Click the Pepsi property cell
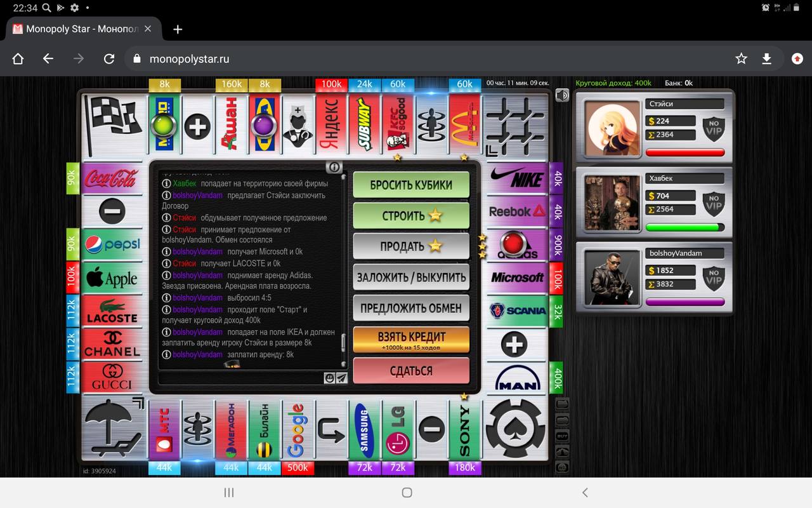This screenshot has width=812, height=508. point(112,244)
